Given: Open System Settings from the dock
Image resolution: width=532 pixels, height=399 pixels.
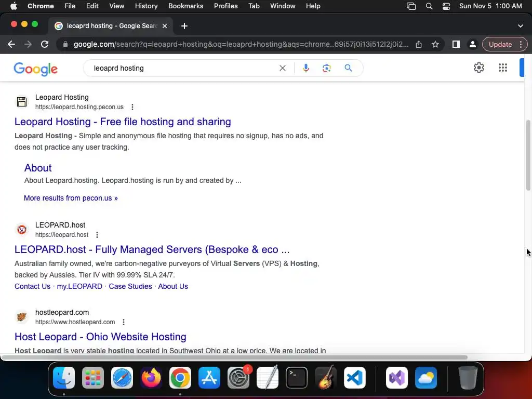Looking at the screenshot, I should click(238, 378).
